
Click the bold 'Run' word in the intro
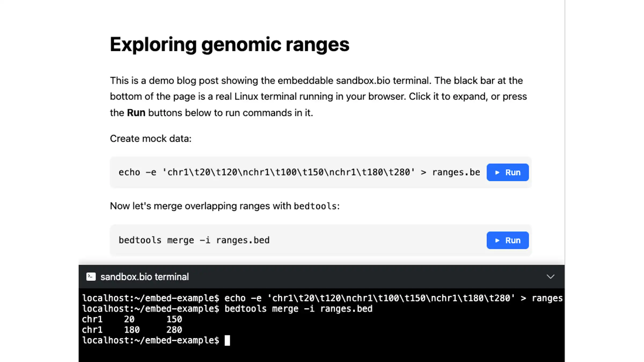coord(136,113)
